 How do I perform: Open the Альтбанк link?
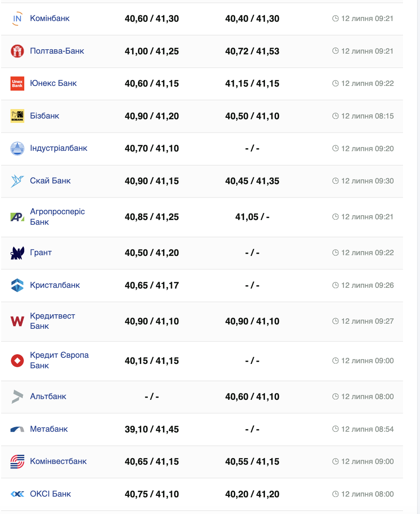pos(48,397)
